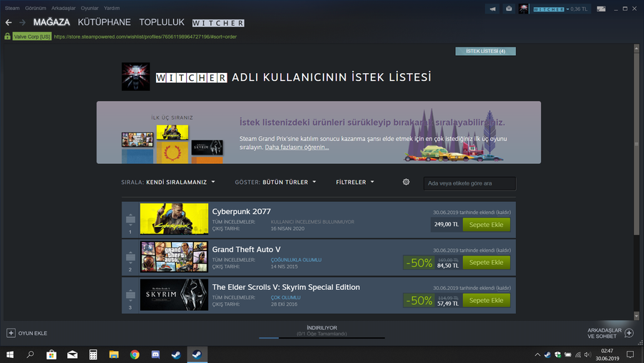Open the Yardım menu
This screenshot has height=363, width=644.
click(112, 8)
